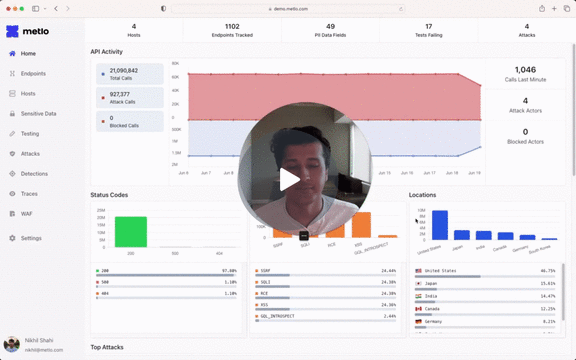576x360 pixels.
Task: Click the 17 Tests Failing stat
Action: [x=429, y=30]
